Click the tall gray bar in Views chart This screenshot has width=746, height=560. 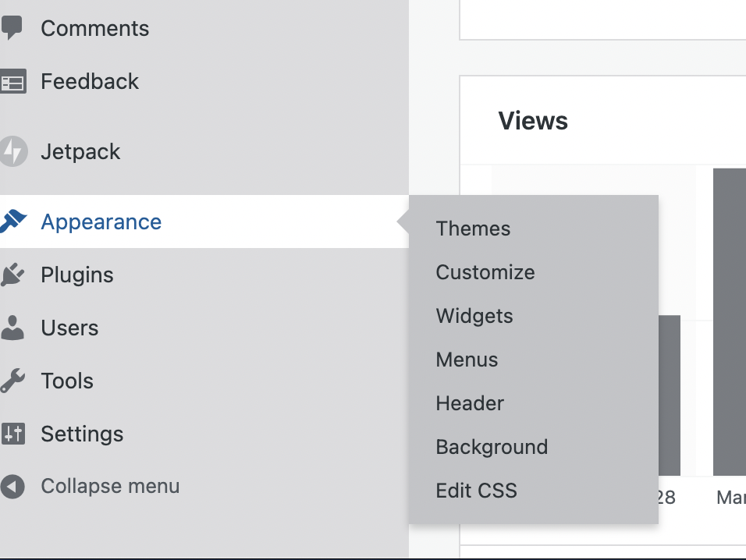coord(730,320)
